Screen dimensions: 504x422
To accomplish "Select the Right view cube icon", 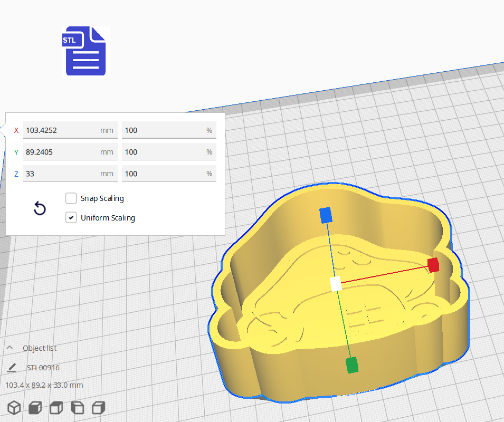I will tap(98, 407).
